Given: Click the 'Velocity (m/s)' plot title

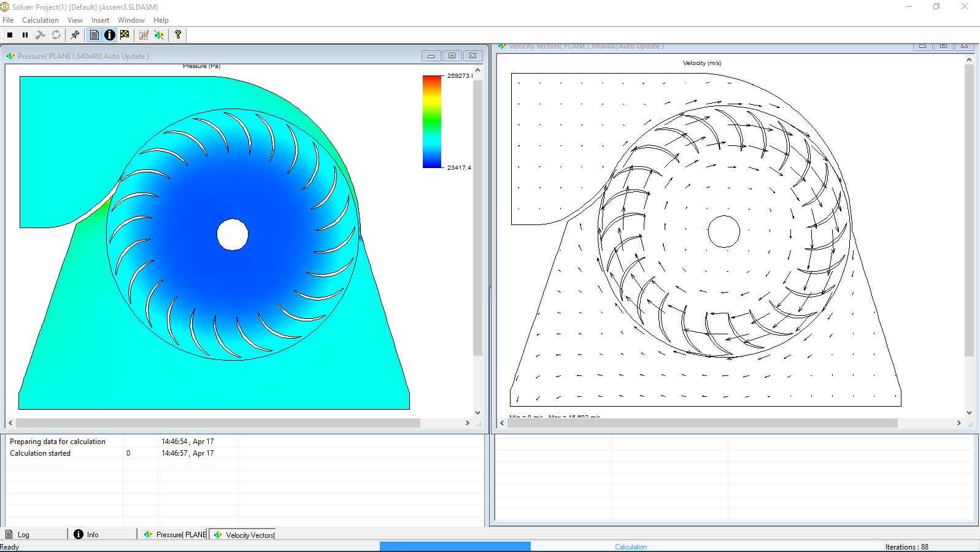Looking at the screenshot, I should point(702,63).
